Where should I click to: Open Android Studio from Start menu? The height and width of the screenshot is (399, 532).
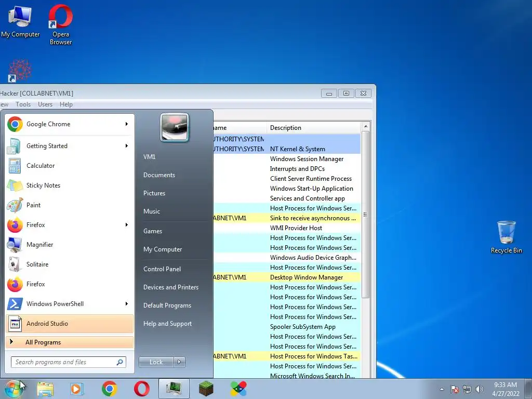point(70,323)
